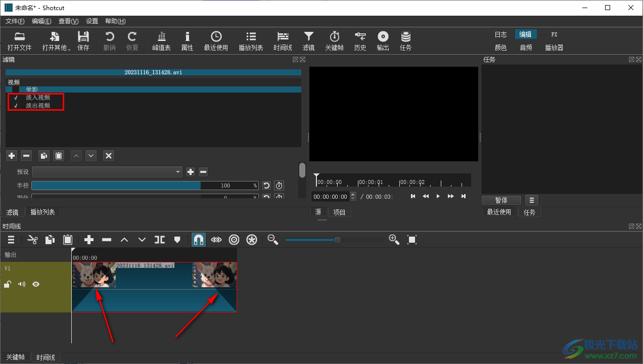
Task: Save preset with plus next to 预设
Action: [x=191, y=172]
